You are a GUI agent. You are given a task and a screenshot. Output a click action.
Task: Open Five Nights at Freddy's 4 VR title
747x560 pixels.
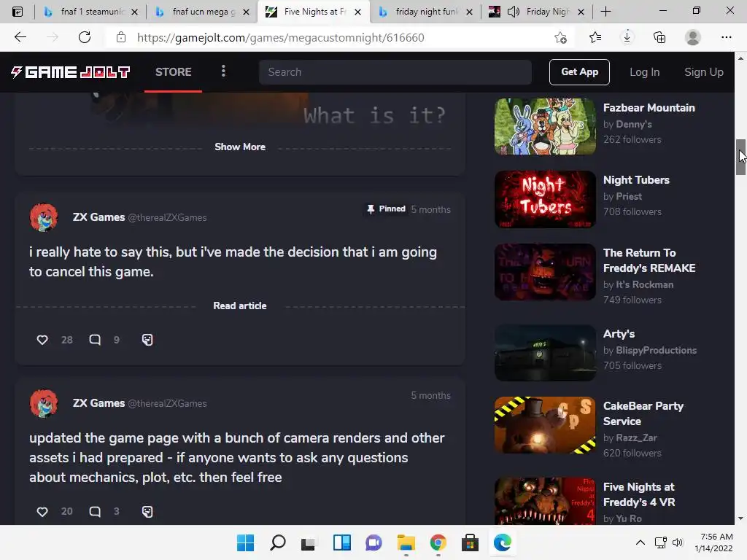[639, 494]
